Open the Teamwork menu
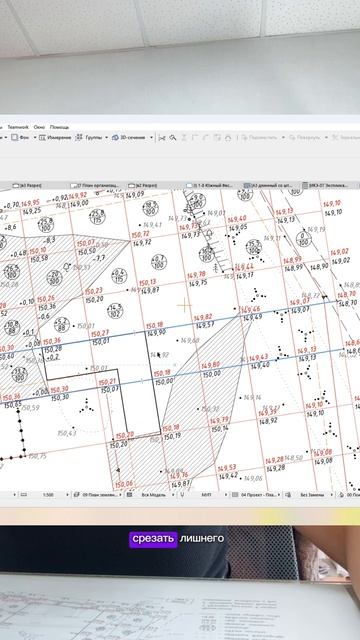This screenshot has width=360, height=640. coord(18,127)
